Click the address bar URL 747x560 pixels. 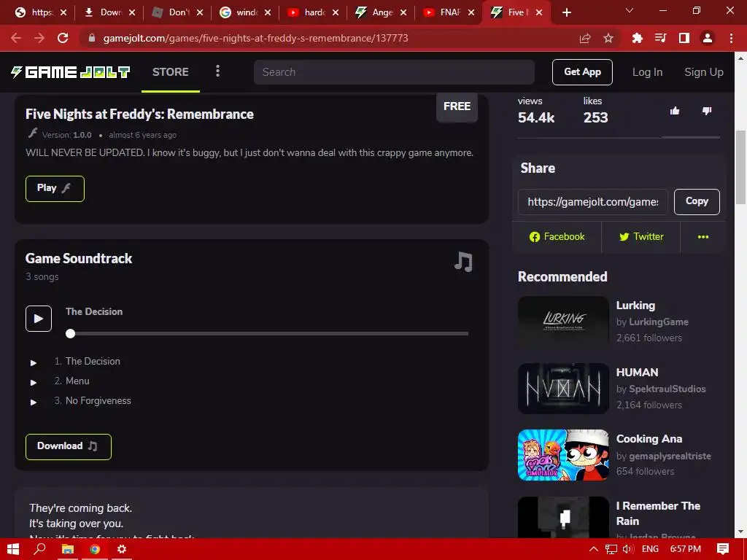255,38
